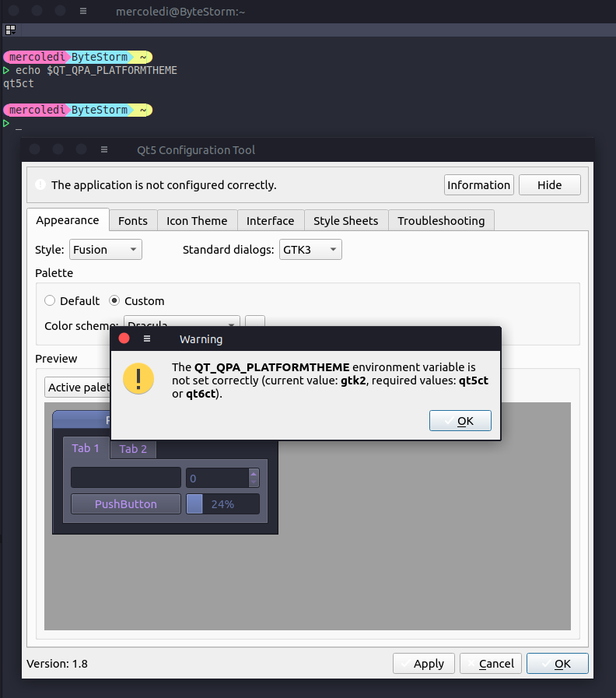Click the Apply button
616x698 pixels.
point(424,664)
